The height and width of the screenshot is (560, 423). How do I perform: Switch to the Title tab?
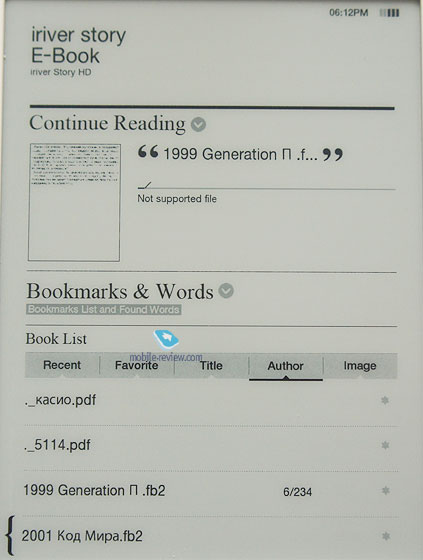pos(211,365)
